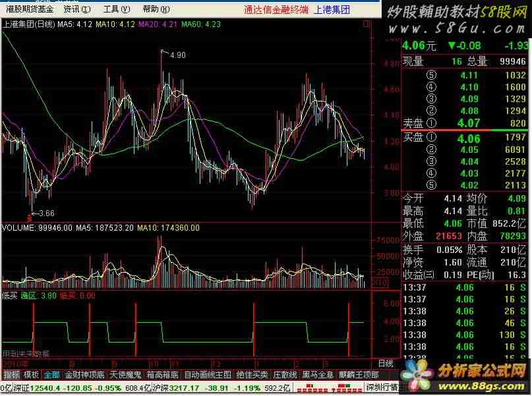Click the 上港集团(日线) chart title
Screen dimensions: 532x396
pyautogui.click(x=28, y=24)
